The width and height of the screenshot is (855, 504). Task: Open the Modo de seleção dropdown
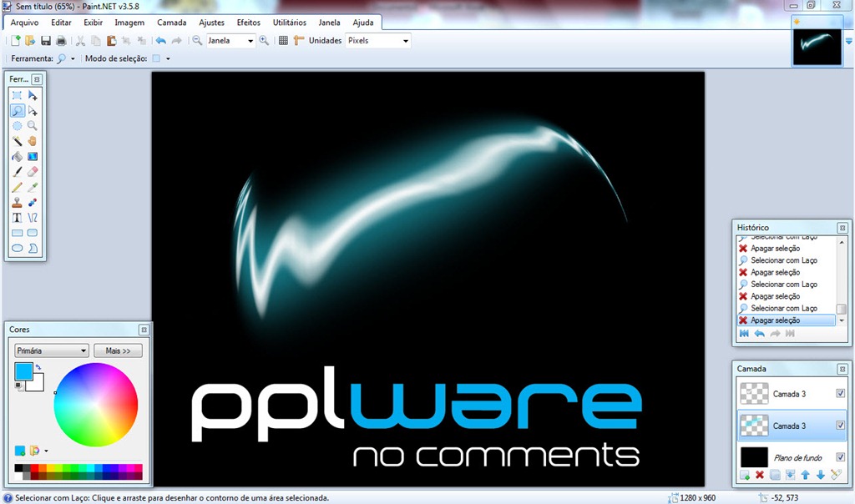tap(168, 59)
